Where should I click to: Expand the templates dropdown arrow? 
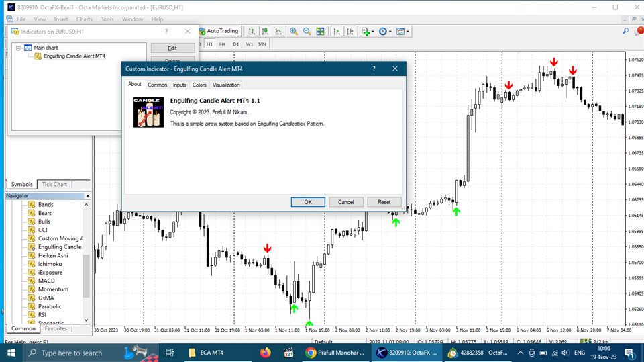(407, 32)
